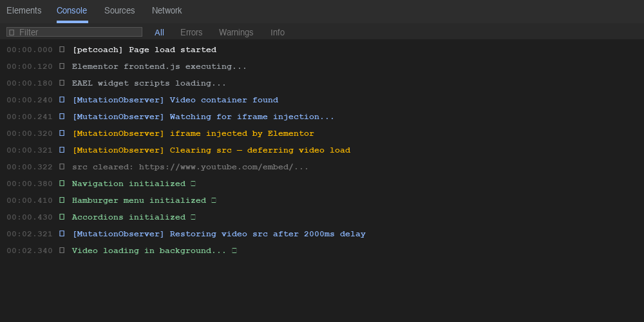The image size is (644, 322).
Task: Click icon beside 'EAEL widget scripts loading' entry
Action: [x=62, y=83]
